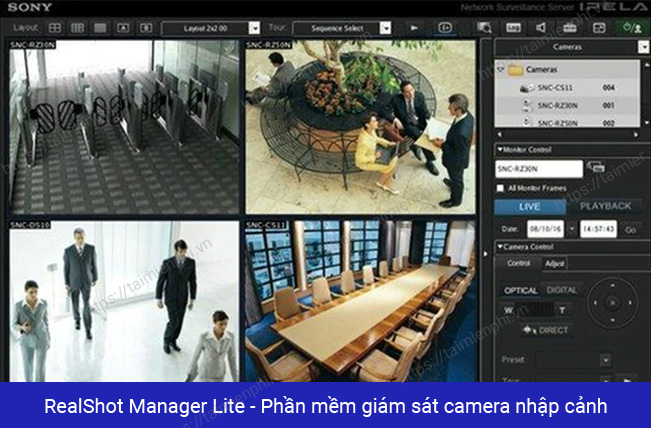Click the date field 08/10/16

click(x=546, y=229)
